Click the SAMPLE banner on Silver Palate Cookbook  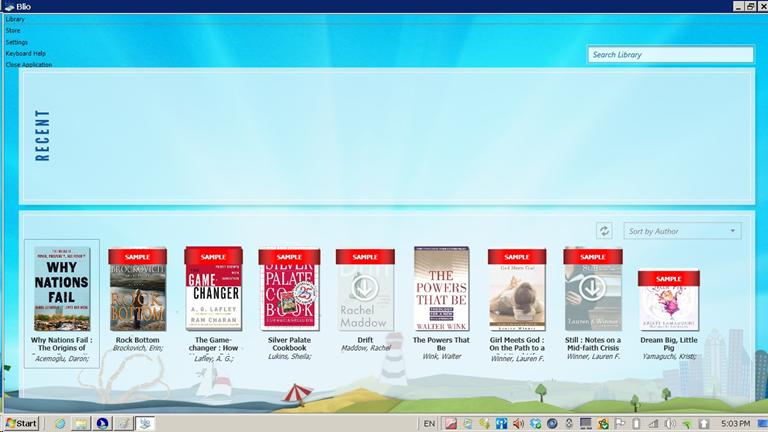(289, 257)
